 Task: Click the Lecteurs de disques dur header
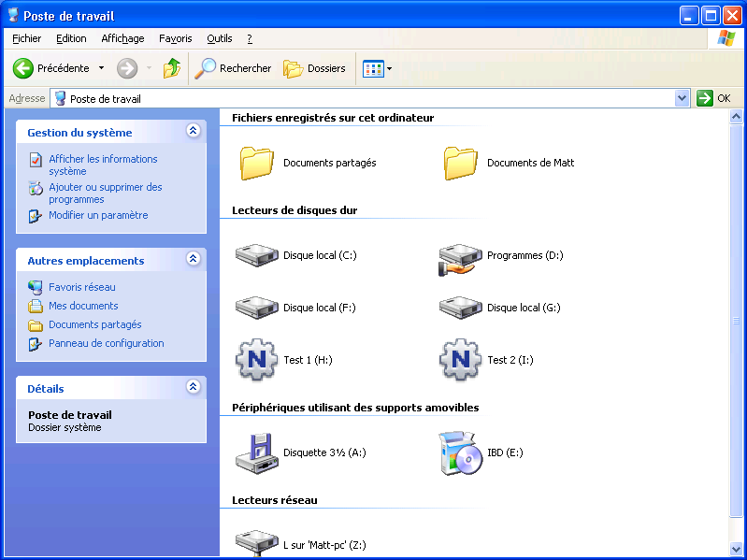294,210
